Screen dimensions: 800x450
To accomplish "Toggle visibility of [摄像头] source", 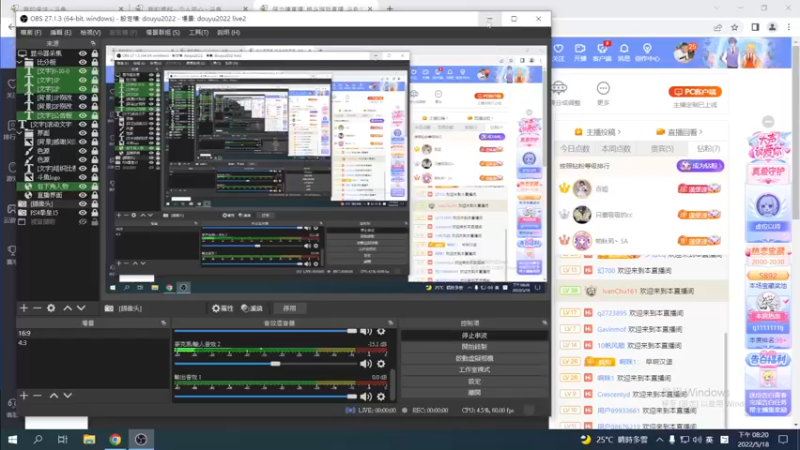I will (83, 204).
